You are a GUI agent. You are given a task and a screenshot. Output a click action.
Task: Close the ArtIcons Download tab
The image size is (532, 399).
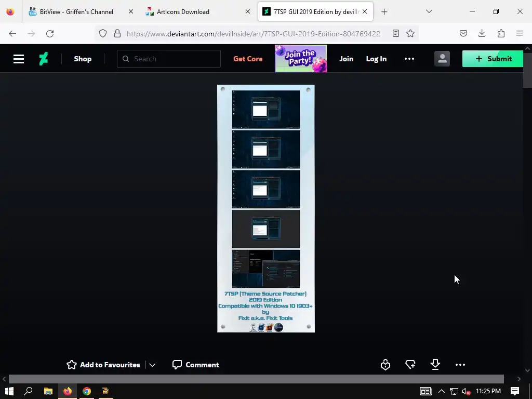click(248, 12)
